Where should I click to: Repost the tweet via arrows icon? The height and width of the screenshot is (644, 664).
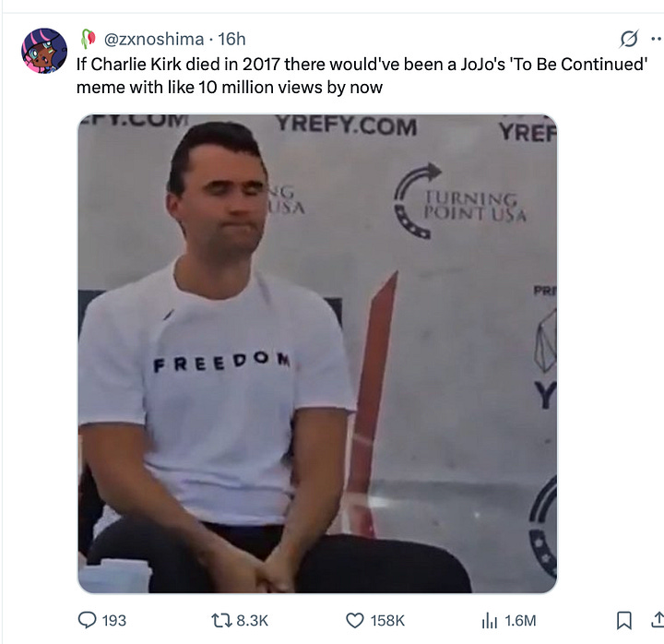(221, 621)
